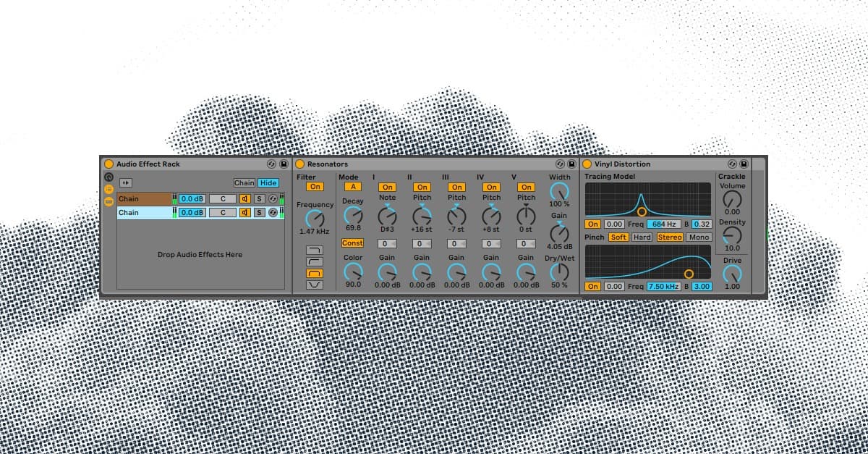Select the brown first Chain row

click(x=145, y=198)
